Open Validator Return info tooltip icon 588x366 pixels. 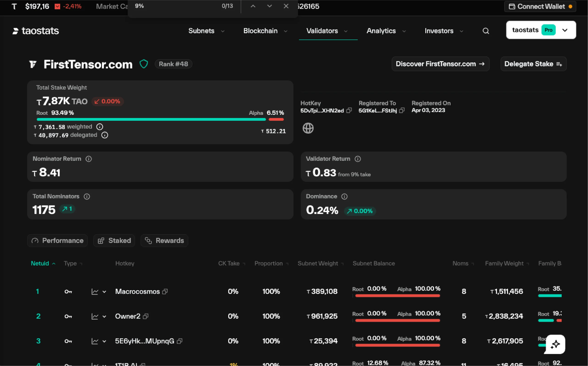358,159
